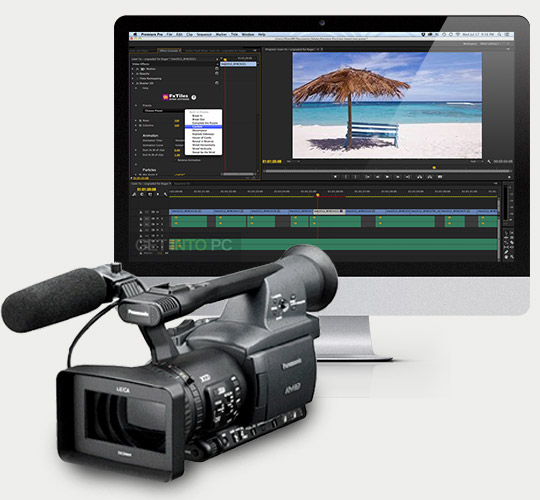Image resolution: width=540 pixels, height=500 pixels.
Task: Choose House of Cards preset
Action: tap(202, 138)
